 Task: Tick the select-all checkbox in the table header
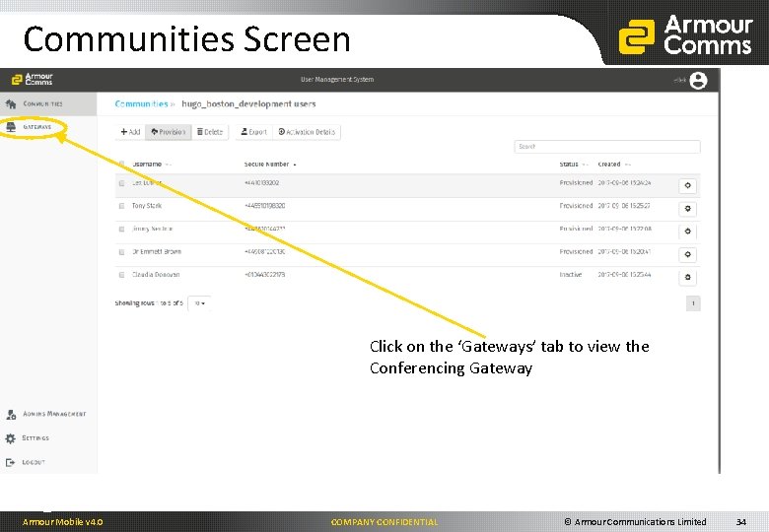(x=121, y=165)
